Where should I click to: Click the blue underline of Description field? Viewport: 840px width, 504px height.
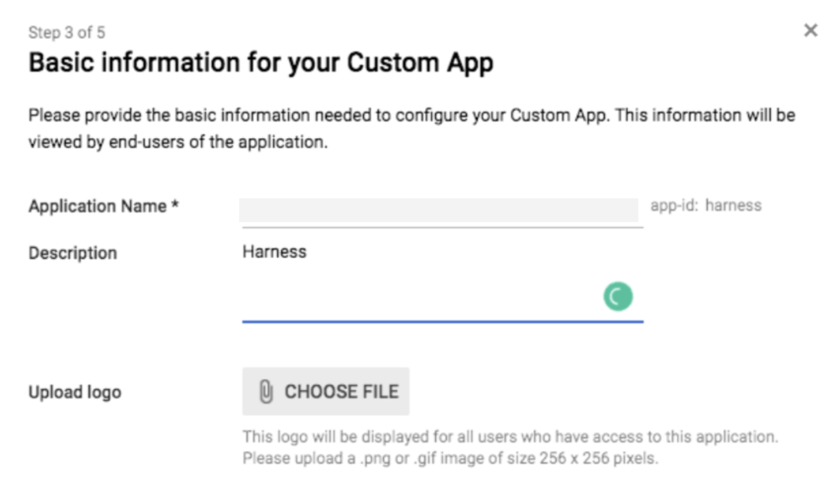pos(443,321)
